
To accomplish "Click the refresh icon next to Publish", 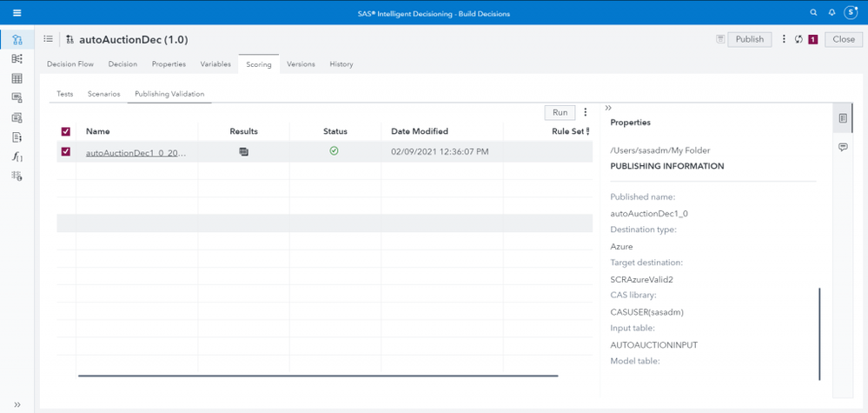I will point(798,39).
